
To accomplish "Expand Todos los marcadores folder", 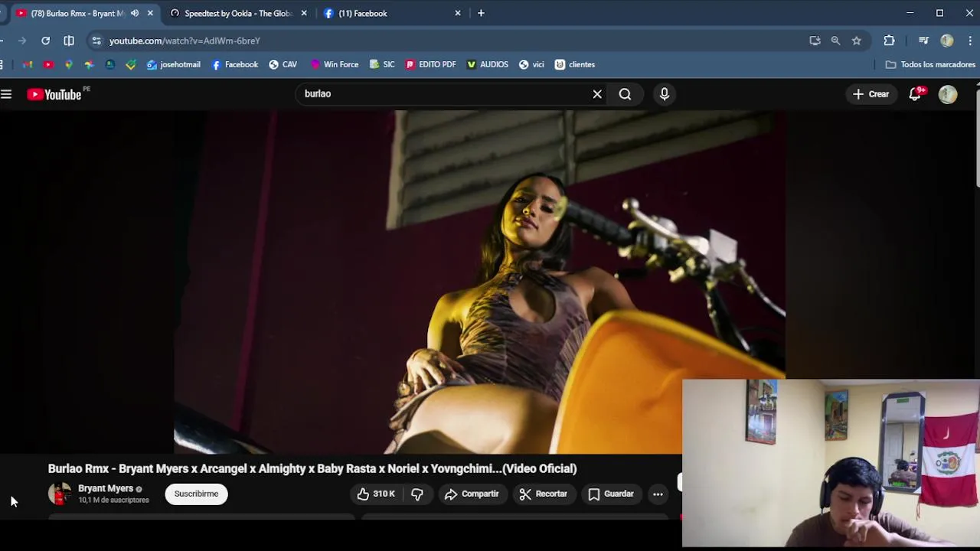I will (930, 64).
